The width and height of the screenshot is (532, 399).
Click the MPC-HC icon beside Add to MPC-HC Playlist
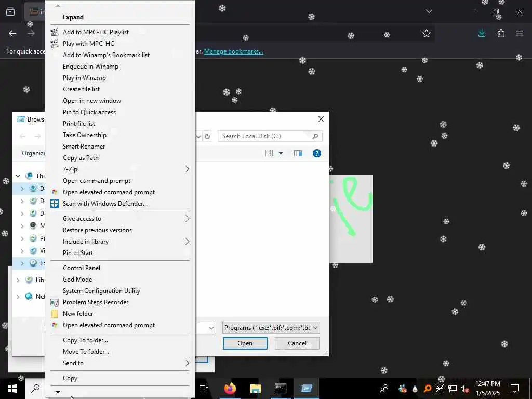[x=54, y=32]
